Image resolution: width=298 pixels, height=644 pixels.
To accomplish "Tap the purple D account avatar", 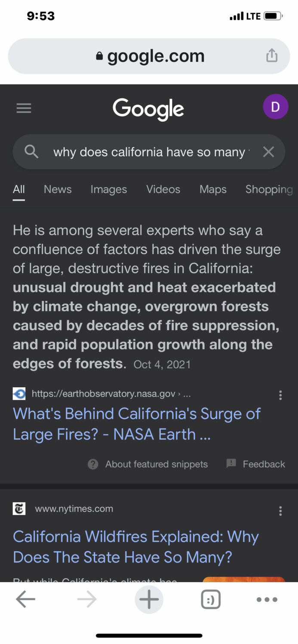I will (275, 106).
